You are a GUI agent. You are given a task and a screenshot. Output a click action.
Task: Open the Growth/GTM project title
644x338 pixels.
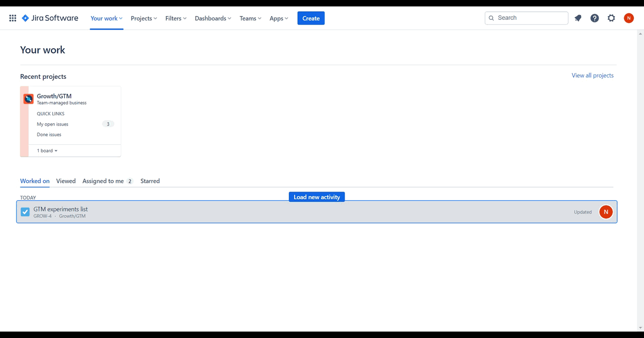click(54, 97)
